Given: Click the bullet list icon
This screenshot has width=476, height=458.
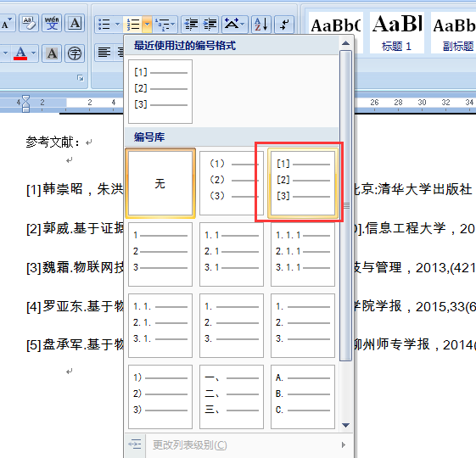Looking at the screenshot, I should (104, 24).
